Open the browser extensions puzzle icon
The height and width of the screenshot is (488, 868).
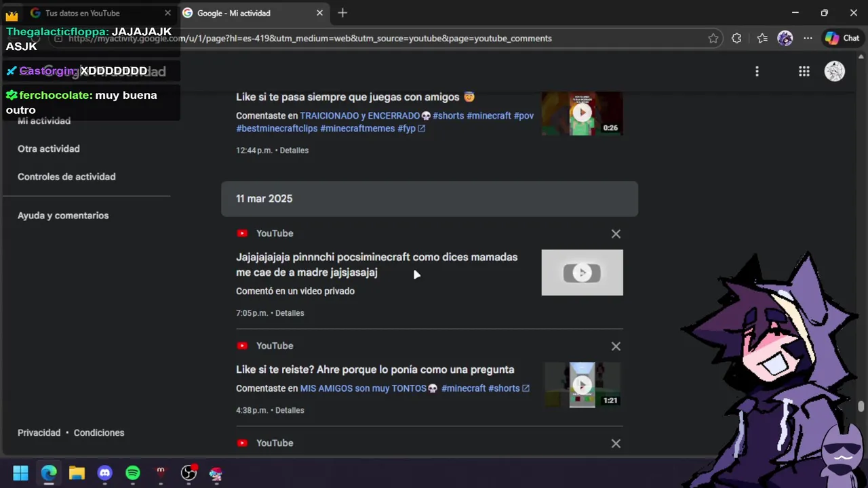(x=736, y=39)
